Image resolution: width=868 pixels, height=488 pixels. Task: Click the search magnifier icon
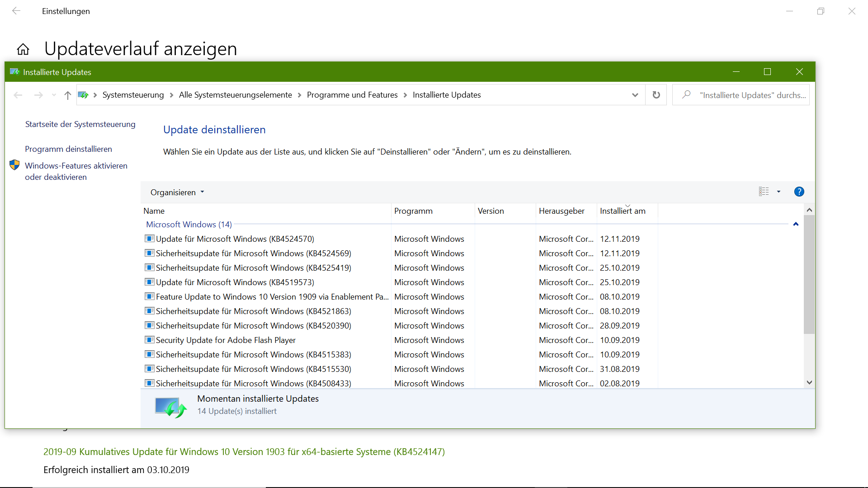click(686, 95)
